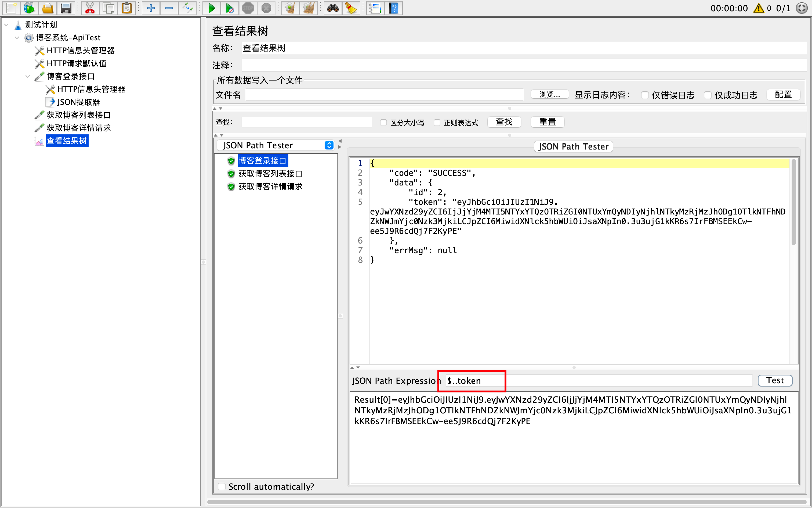Viewport: 812px width, 508px height.
Task: Click the bottom horizontal scrollbar
Action: [x=506, y=502]
